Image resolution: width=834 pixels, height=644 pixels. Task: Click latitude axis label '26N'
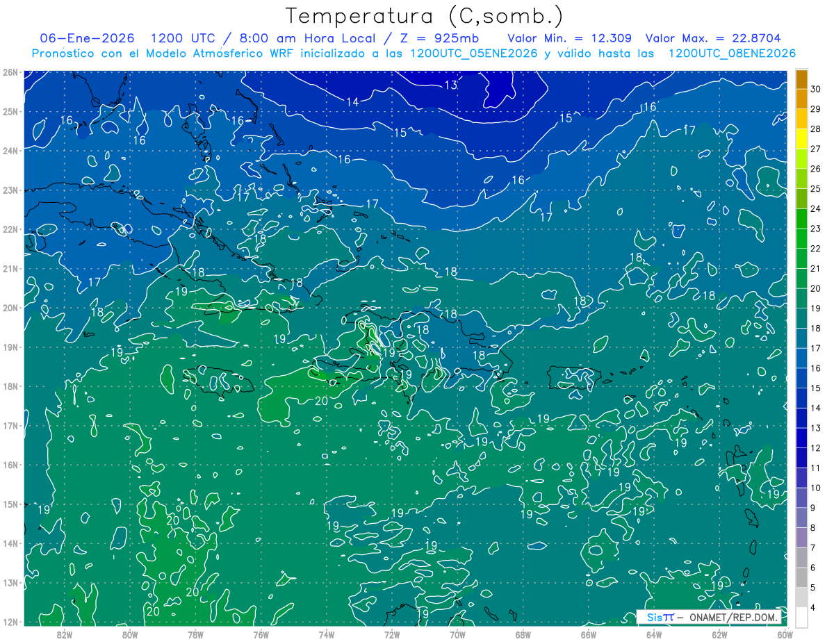[x=10, y=72]
